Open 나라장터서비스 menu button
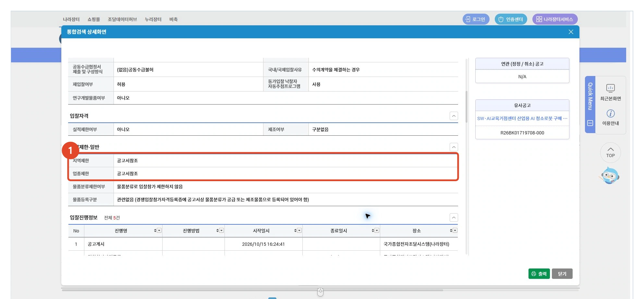 555,19
